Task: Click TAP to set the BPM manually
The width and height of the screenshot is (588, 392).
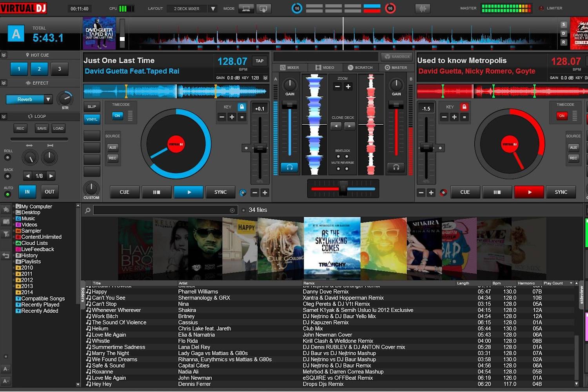Action: click(259, 61)
